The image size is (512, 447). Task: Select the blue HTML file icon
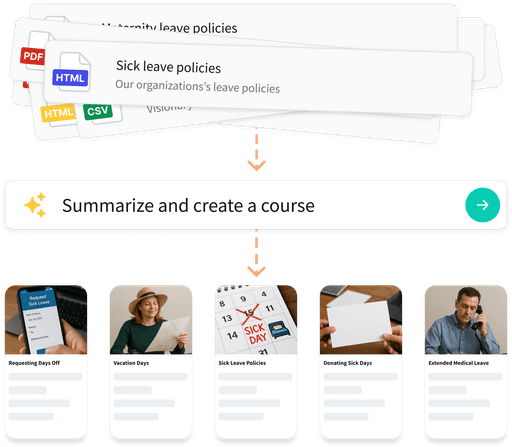72,72
